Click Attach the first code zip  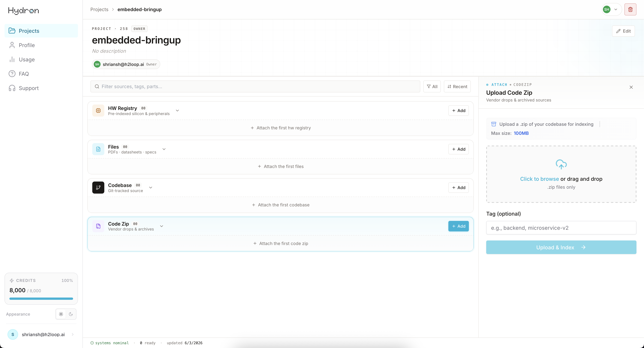pyautogui.click(x=281, y=243)
